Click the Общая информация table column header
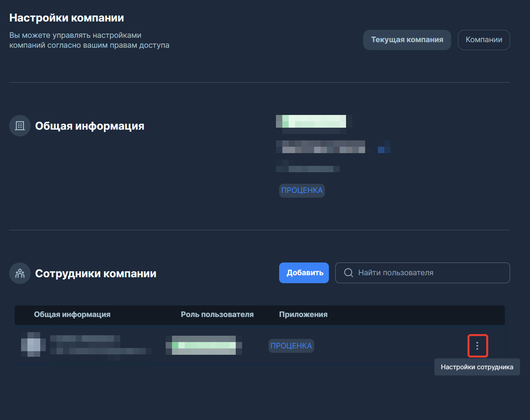Viewport: 530px width, 420px height. pyautogui.click(x=72, y=315)
